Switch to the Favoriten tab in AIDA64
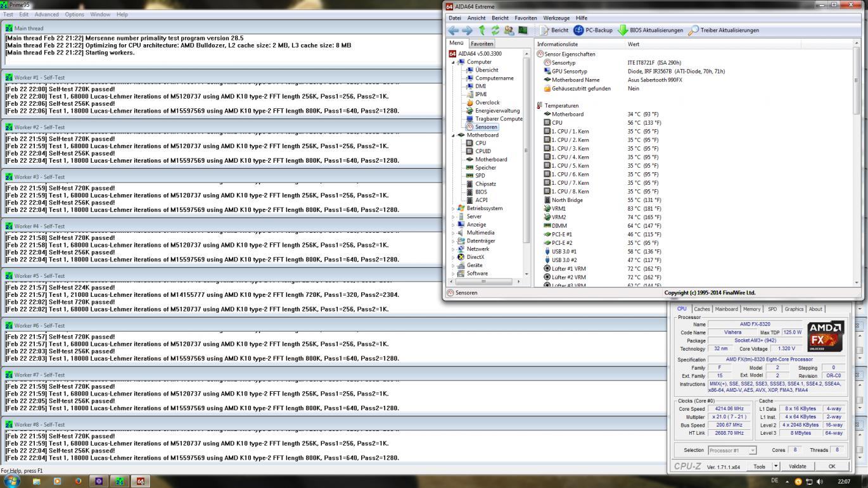 click(x=482, y=44)
